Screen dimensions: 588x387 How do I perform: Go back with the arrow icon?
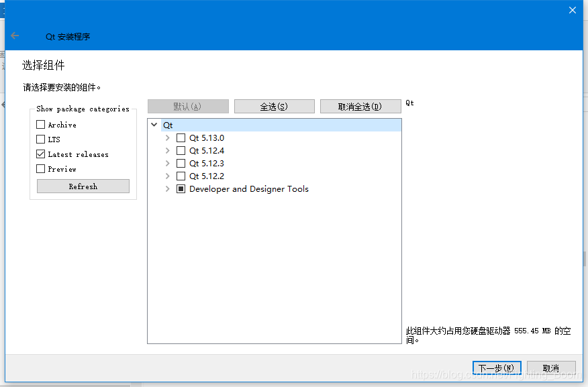15,36
